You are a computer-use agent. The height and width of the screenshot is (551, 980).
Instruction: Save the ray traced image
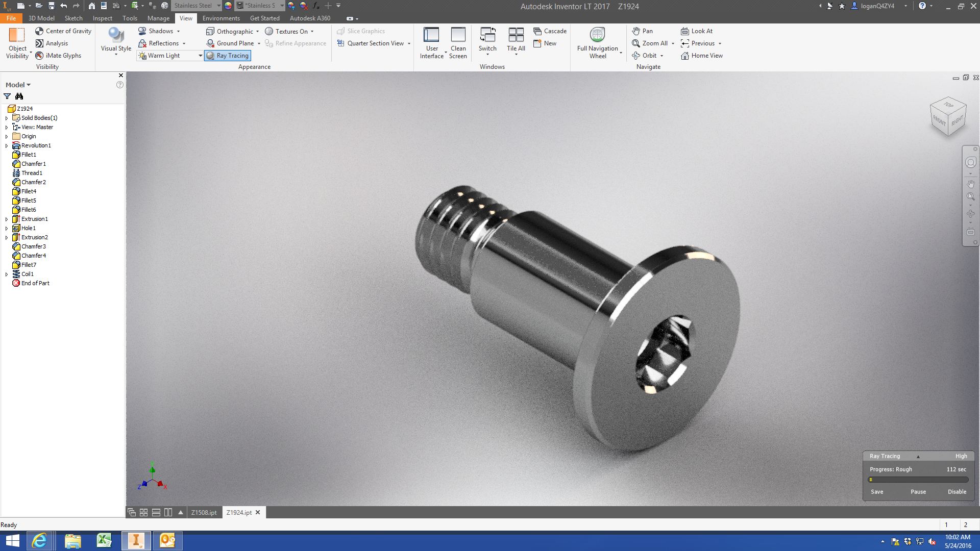tap(877, 492)
